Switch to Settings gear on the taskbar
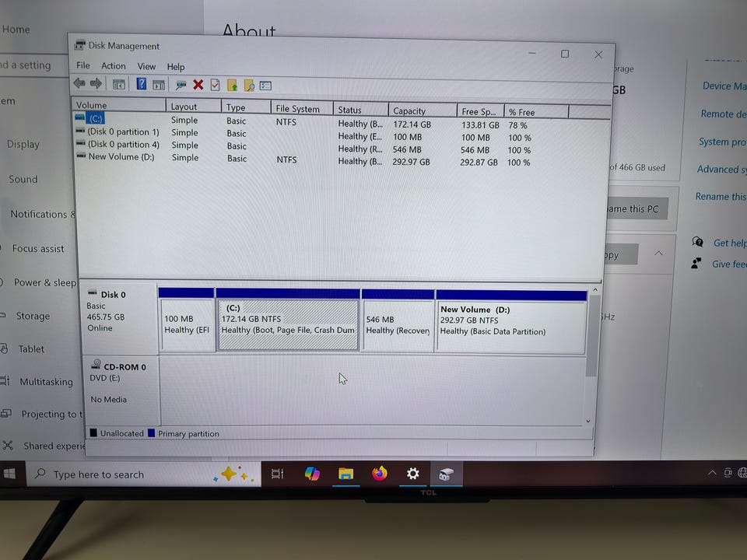The height and width of the screenshot is (560, 747). [412, 474]
